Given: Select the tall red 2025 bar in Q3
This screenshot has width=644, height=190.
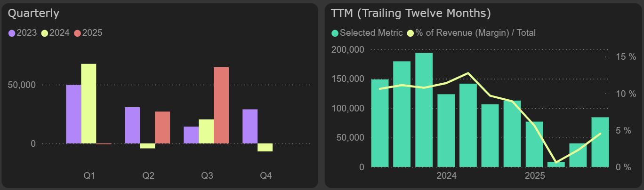Looking at the screenshot, I should tap(221, 105).
